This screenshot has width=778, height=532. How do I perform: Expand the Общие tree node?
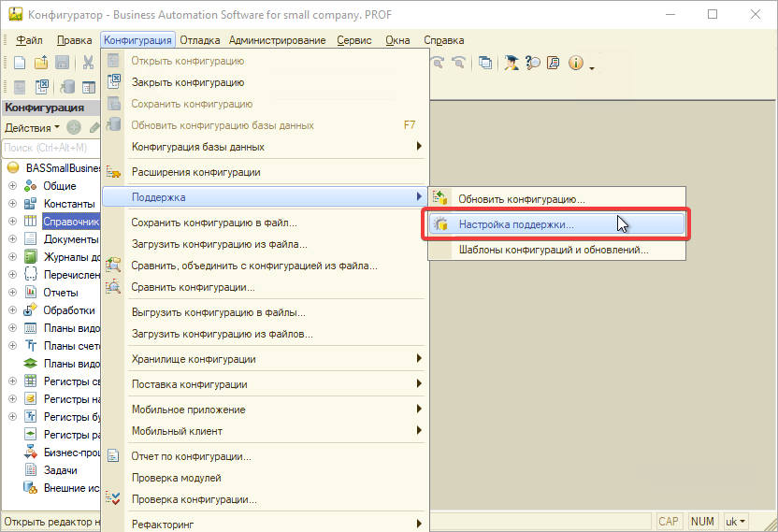point(12,186)
